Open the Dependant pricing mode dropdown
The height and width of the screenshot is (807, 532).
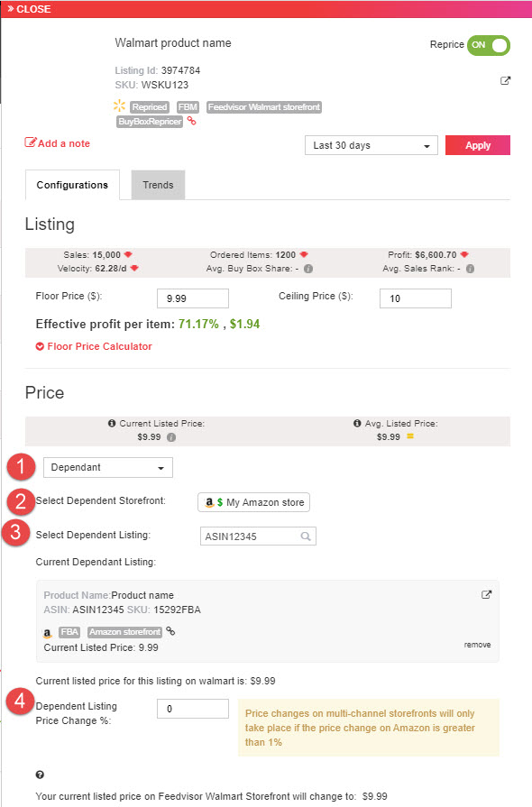[108, 467]
